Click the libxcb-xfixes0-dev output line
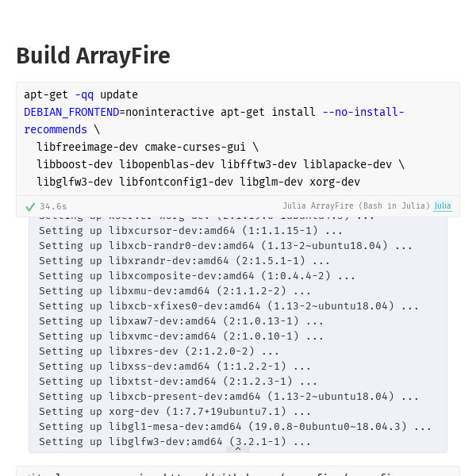Image resolution: width=476 pixels, height=476 pixels. tap(229, 306)
